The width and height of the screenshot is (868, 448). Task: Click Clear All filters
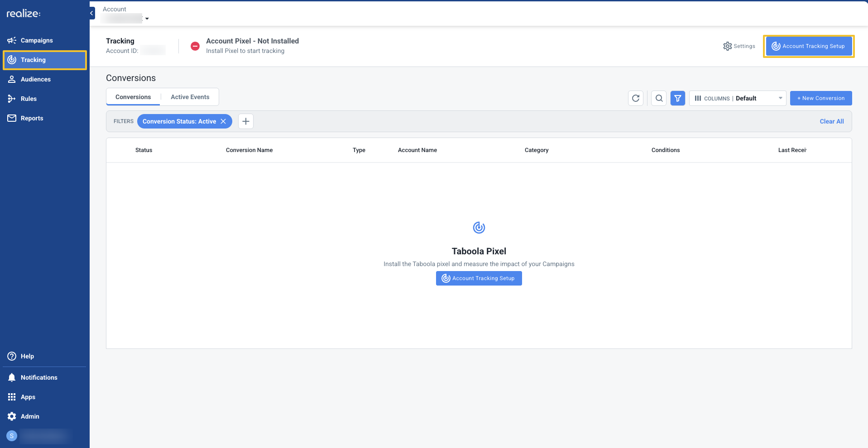point(832,121)
